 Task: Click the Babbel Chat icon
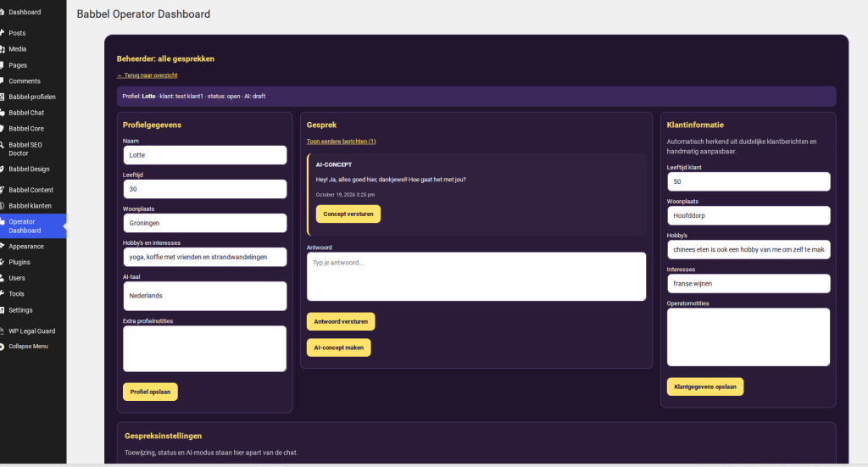click(x=3, y=113)
